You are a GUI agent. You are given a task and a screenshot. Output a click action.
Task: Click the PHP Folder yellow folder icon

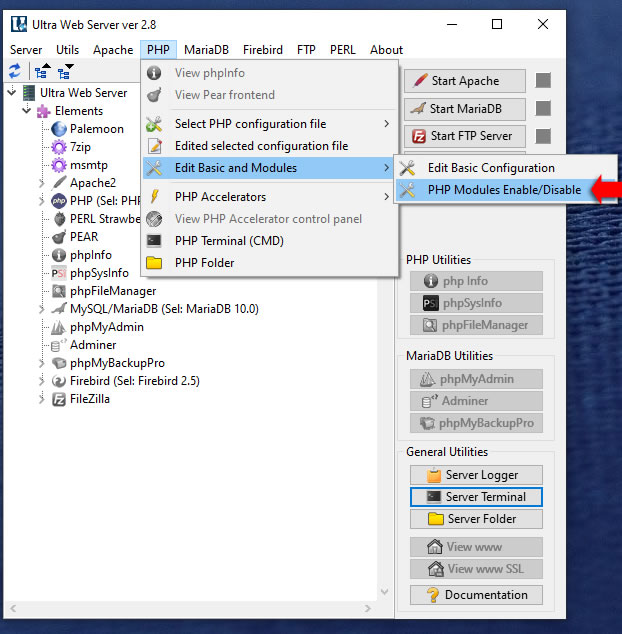pyautogui.click(x=154, y=263)
